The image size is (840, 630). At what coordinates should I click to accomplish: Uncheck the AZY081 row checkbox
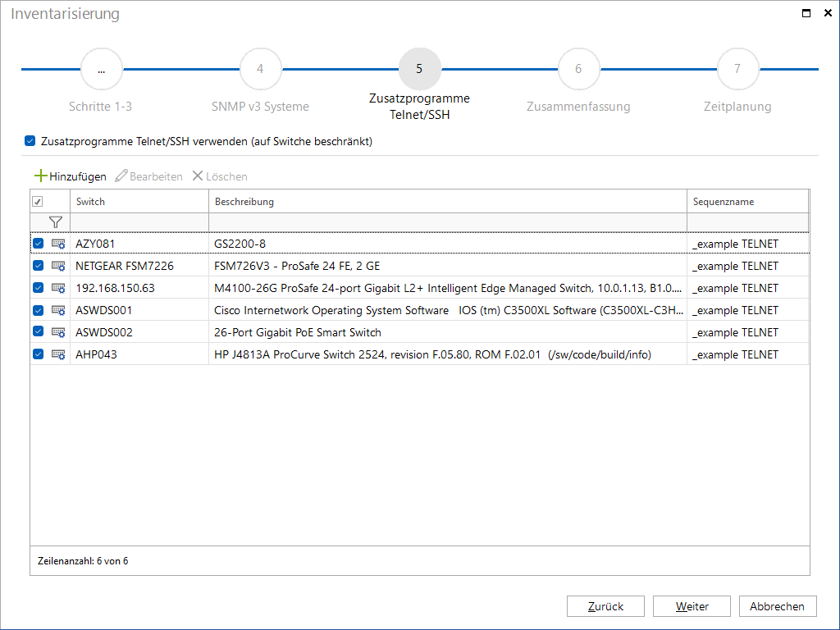click(x=38, y=243)
